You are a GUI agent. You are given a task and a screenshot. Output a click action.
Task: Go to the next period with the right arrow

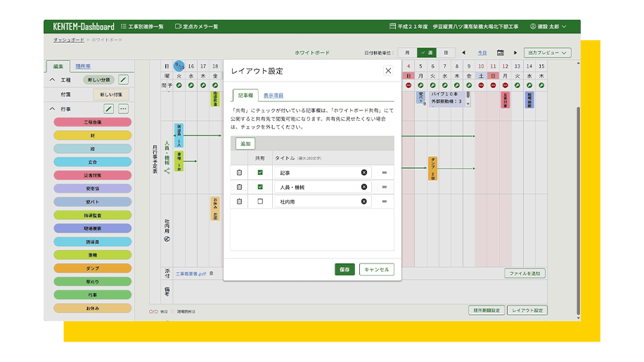515,53
